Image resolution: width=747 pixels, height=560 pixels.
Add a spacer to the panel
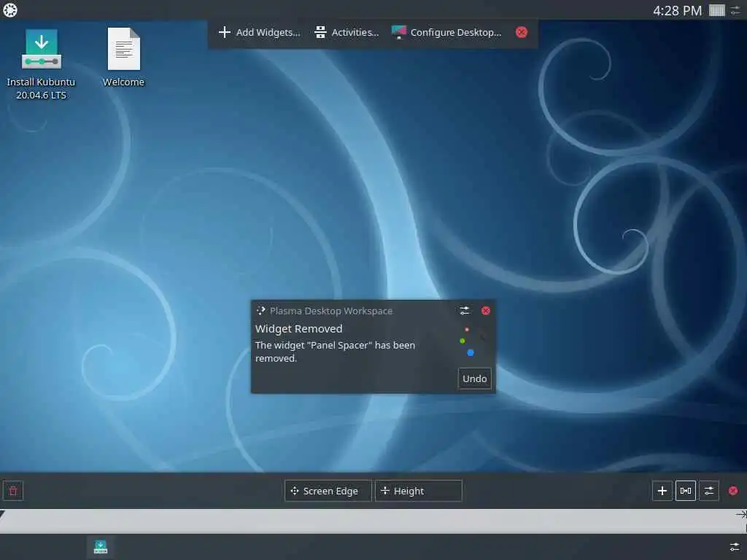click(686, 491)
